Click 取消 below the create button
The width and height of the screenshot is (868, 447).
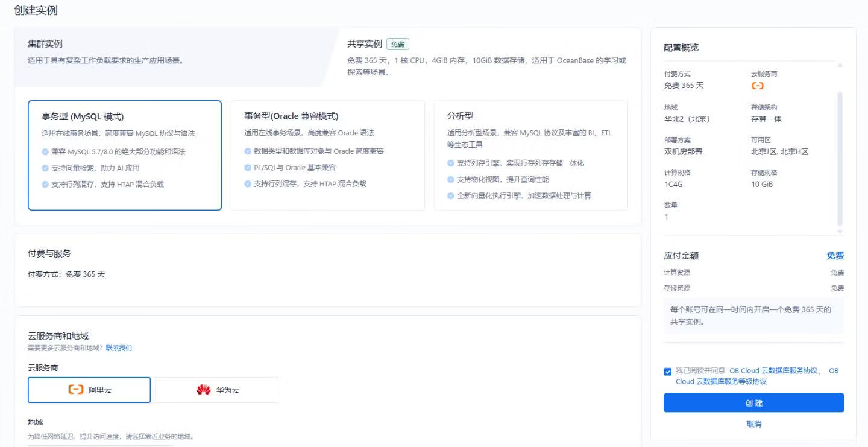[753, 424]
